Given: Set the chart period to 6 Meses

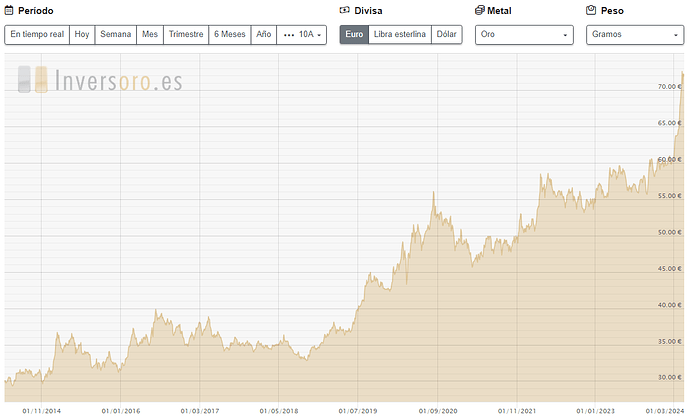Looking at the screenshot, I should [229, 34].
